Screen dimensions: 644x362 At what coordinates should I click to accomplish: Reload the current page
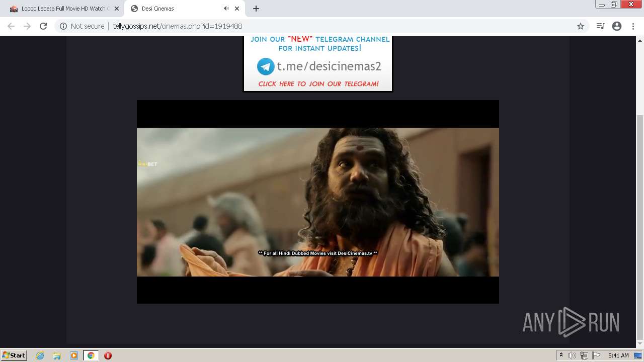(43, 26)
